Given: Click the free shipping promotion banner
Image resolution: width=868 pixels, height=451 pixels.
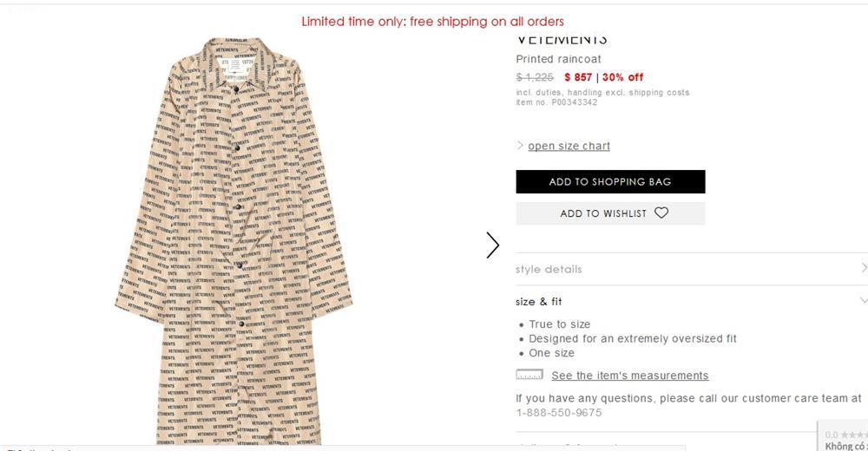Looking at the screenshot, I should pos(432,21).
